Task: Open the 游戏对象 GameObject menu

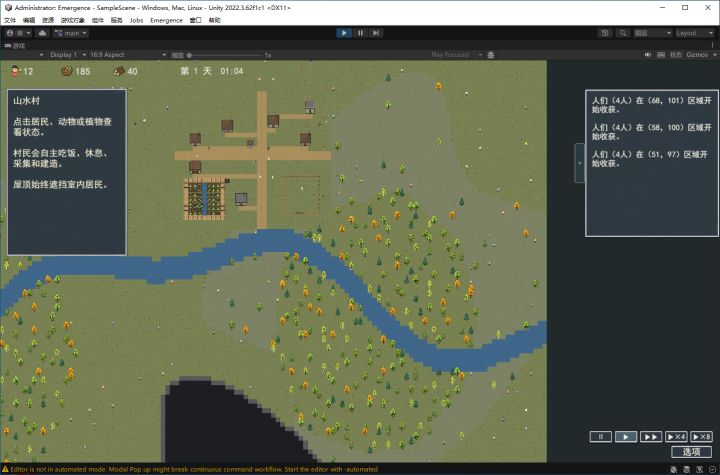Action: pyautogui.click(x=73, y=20)
